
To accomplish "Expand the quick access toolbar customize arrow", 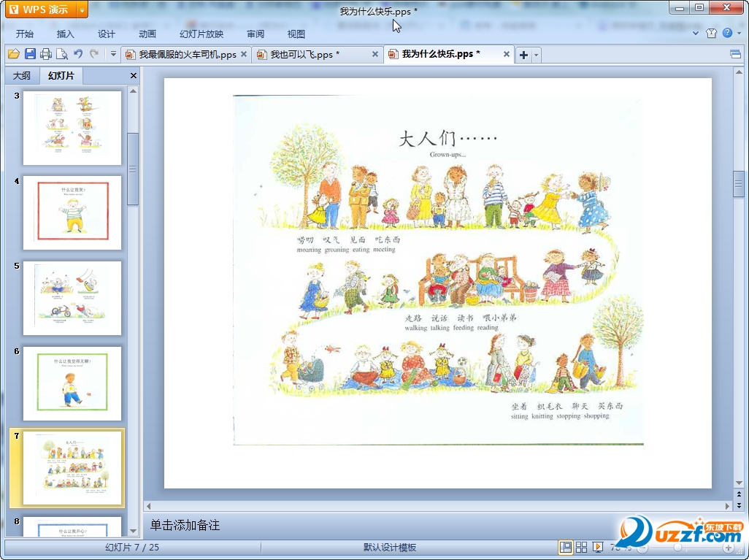I will (113, 54).
